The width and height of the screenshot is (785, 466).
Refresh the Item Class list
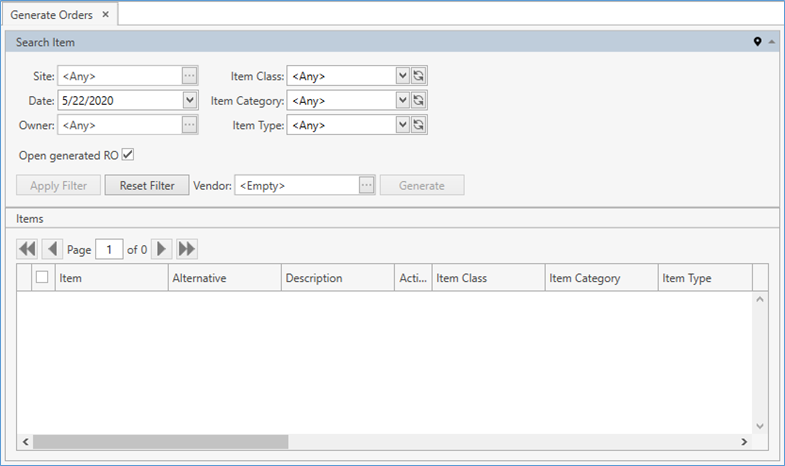click(x=420, y=75)
